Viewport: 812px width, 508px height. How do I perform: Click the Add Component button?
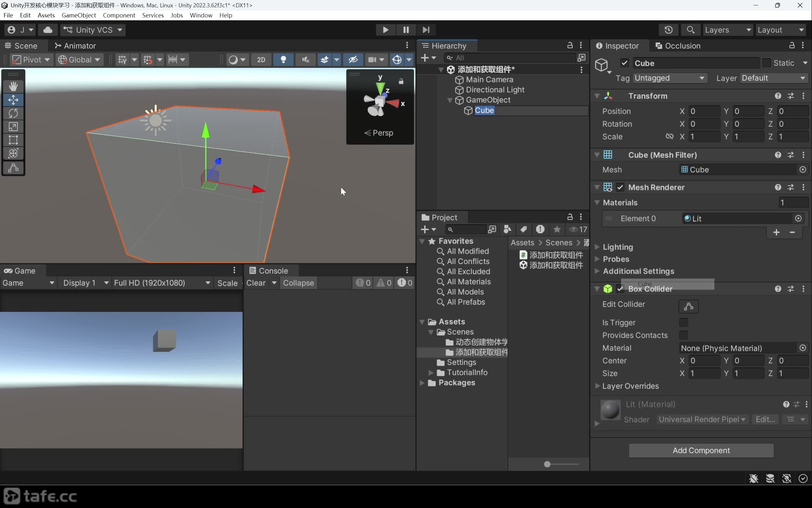701,451
